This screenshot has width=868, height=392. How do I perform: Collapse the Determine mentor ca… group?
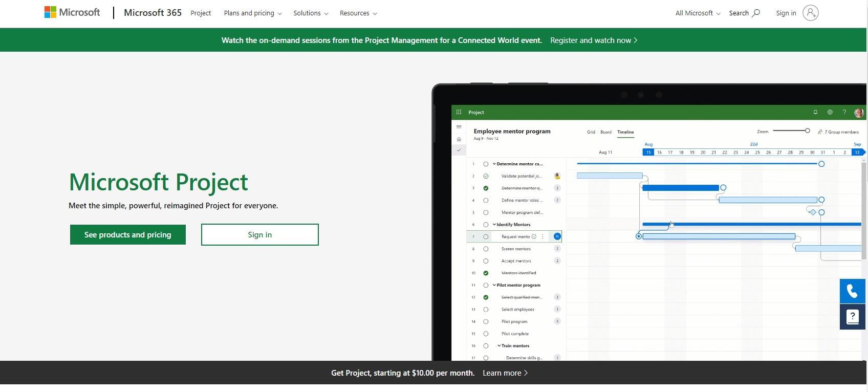click(x=494, y=164)
